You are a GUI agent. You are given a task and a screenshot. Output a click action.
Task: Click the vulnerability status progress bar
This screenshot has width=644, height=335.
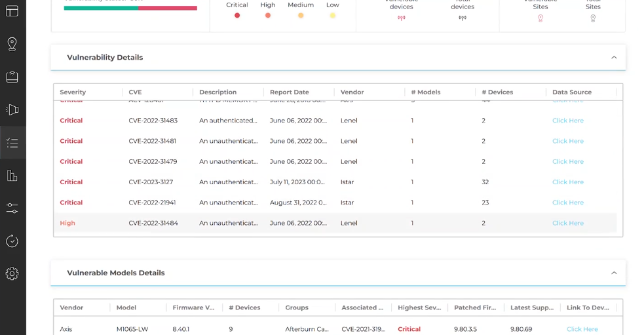point(130,8)
